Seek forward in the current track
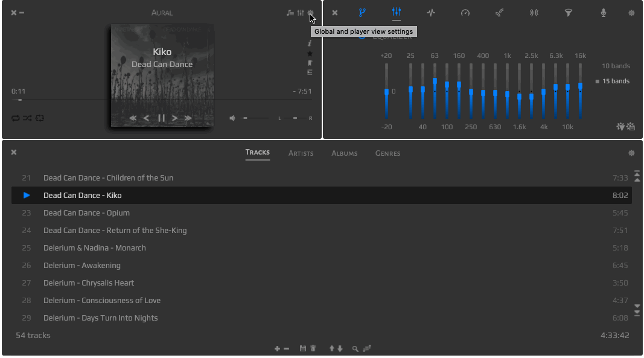644x358 pixels. [x=174, y=118]
